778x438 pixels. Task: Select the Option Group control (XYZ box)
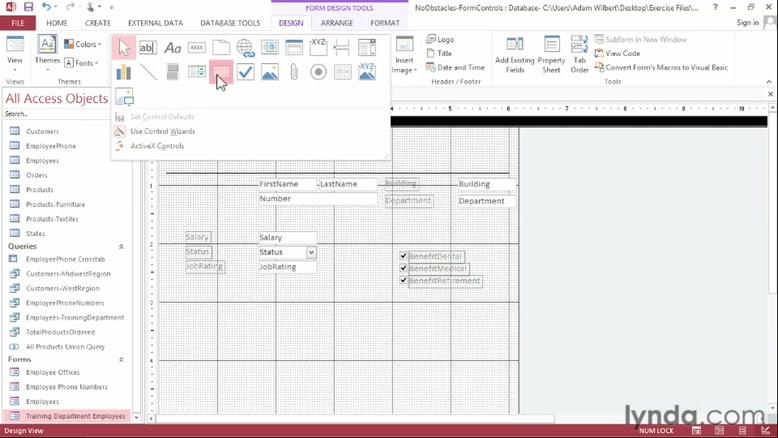(318, 48)
